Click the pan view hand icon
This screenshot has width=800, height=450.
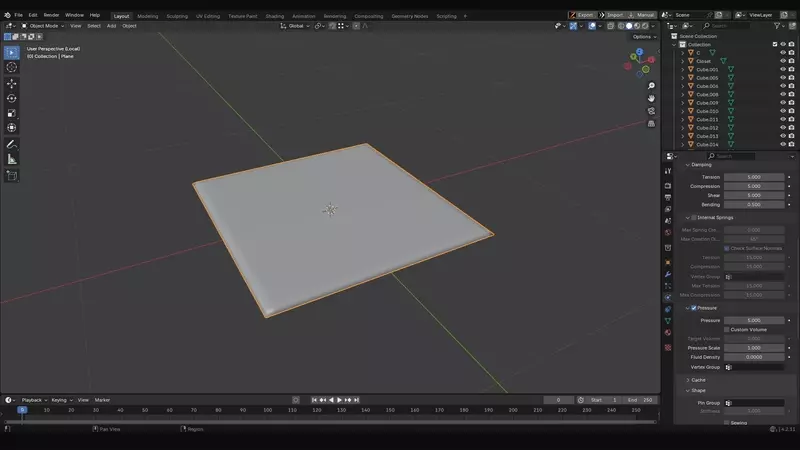(x=651, y=98)
